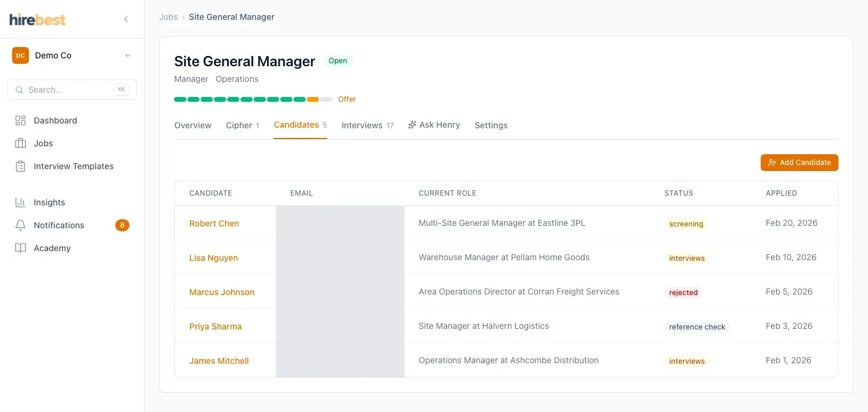The image size is (868, 412).
Task: Open candidate Priya Sharma
Action: 215,326
